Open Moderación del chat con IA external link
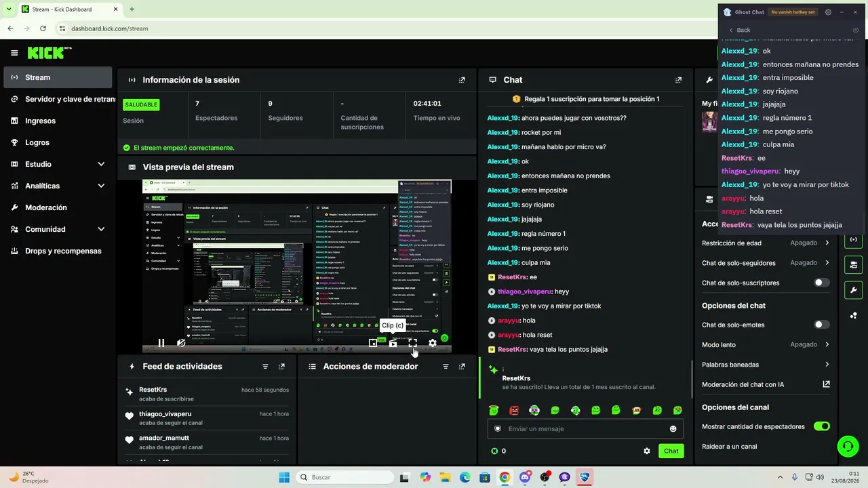Image resolution: width=868 pixels, height=488 pixels. pos(826,384)
